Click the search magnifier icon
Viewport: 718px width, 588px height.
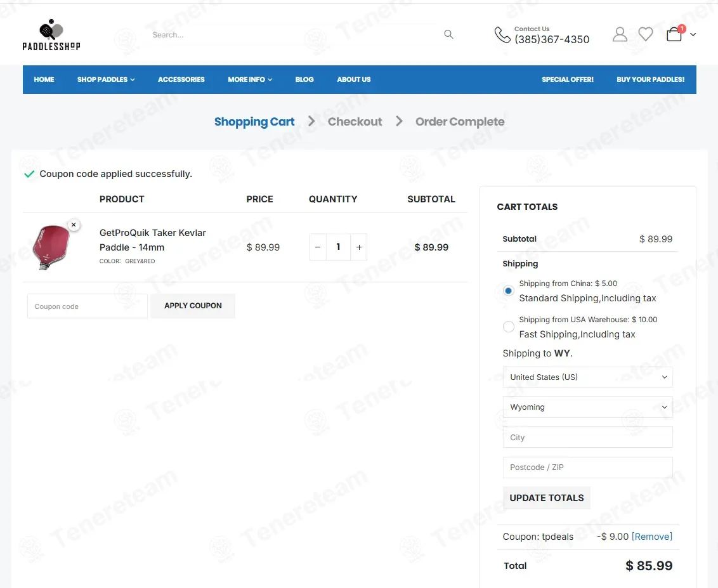click(448, 34)
